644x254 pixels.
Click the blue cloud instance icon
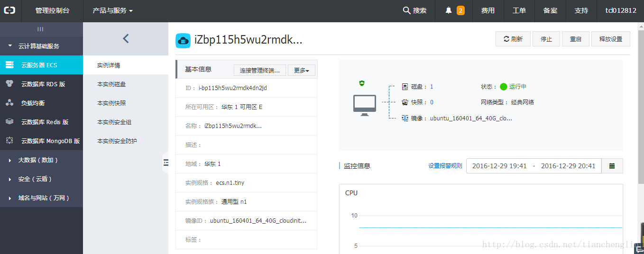183,41
